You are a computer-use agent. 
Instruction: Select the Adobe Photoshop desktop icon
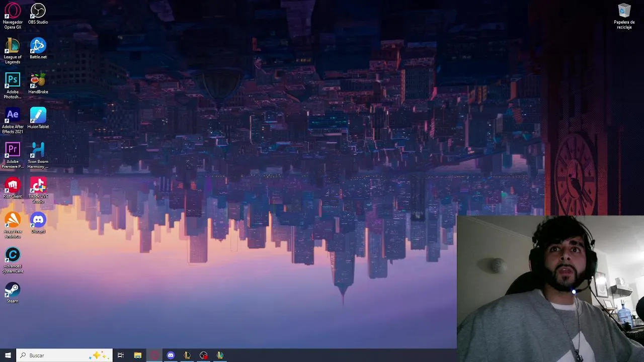click(x=13, y=85)
